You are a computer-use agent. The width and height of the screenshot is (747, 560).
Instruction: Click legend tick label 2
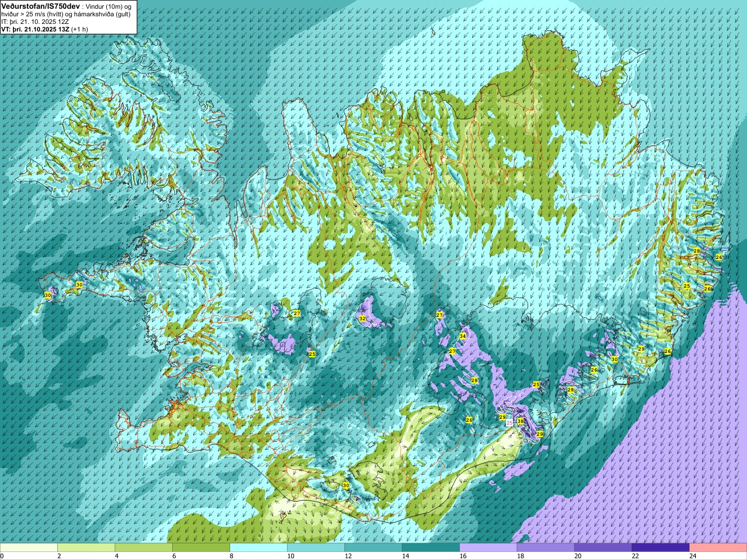coord(59,556)
